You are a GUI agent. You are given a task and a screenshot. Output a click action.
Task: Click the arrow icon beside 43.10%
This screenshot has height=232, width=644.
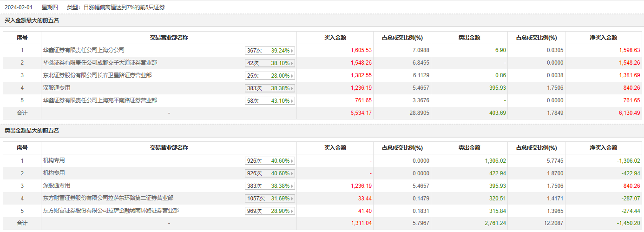[x=292, y=101]
